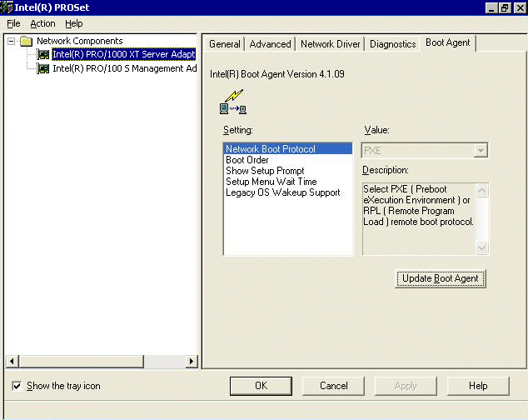This screenshot has height=420, width=528.
Task: Click the PRO/100 S Management adapter icon
Action: (x=43, y=69)
